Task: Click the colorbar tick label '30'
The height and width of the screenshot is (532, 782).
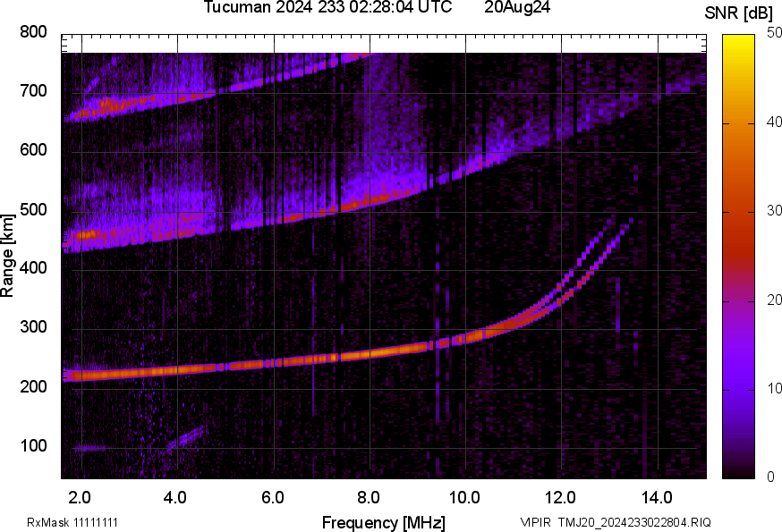Action: coord(774,210)
